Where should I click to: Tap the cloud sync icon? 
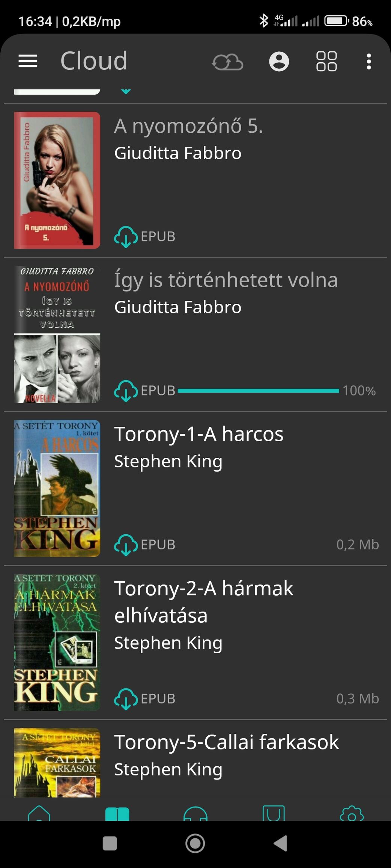click(228, 61)
